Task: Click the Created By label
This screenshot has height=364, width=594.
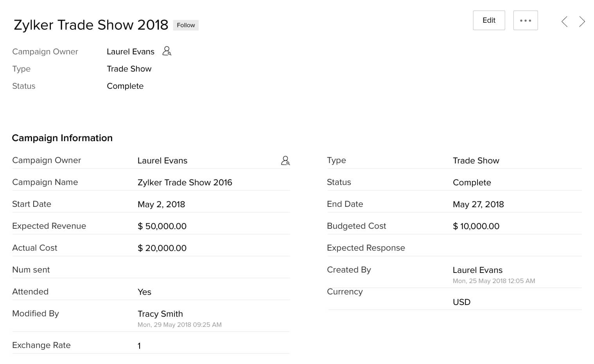Action: coord(349,270)
